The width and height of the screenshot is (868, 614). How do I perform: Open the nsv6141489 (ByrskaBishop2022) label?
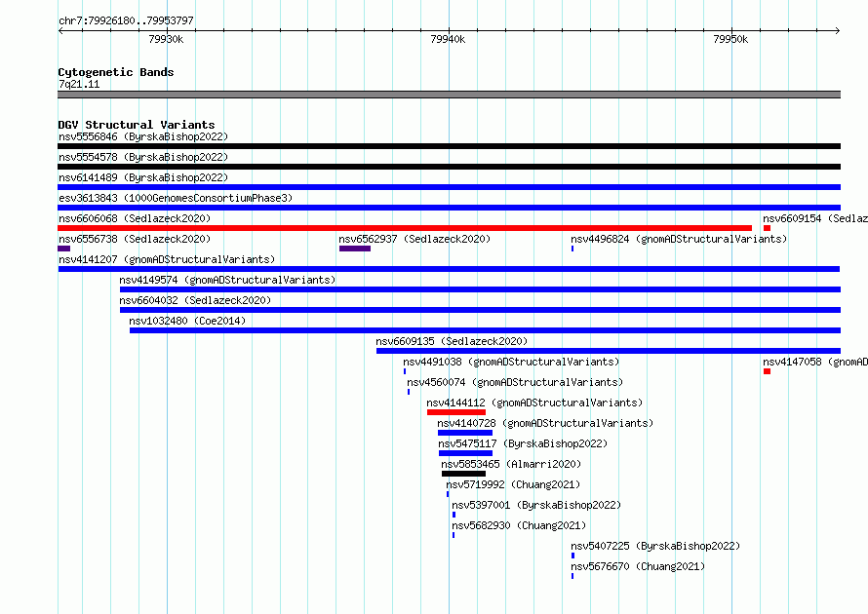(x=143, y=177)
